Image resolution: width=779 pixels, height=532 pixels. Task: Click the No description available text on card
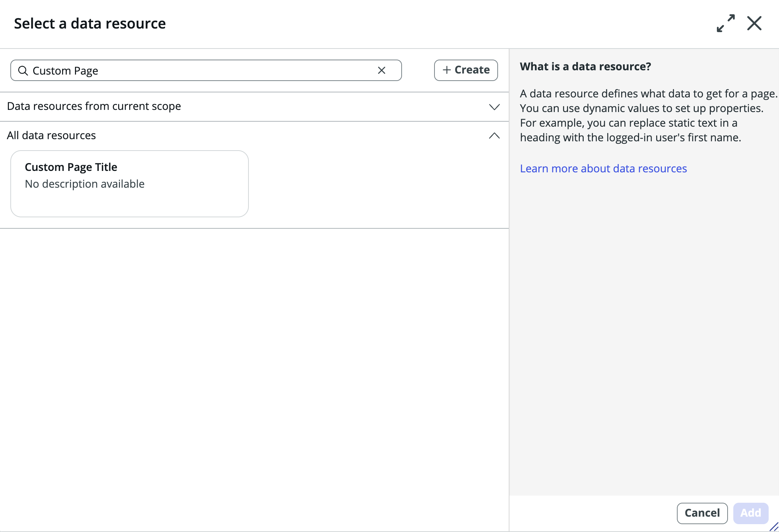coord(84,184)
